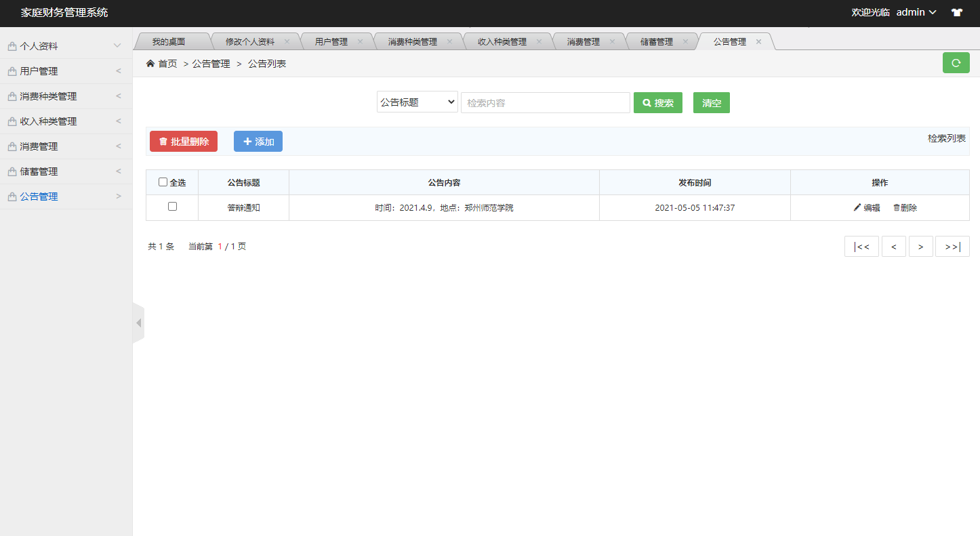Click the t-shirt theme icon in top bar
This screenshot has width=980, height=536.
[957, 12]
